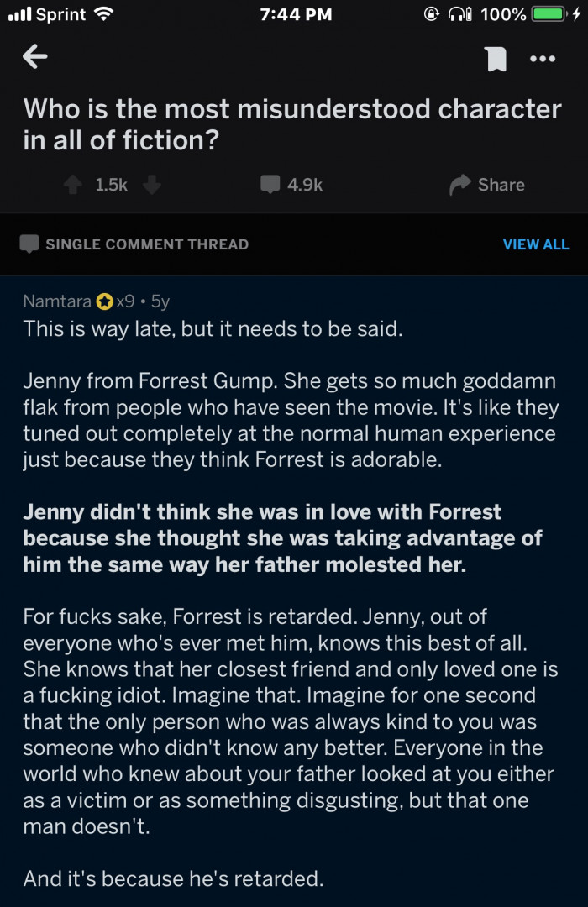Tap the comment bubble icon beside 4.9k
This screenshot has width=588, height=907.
[270, 185]
